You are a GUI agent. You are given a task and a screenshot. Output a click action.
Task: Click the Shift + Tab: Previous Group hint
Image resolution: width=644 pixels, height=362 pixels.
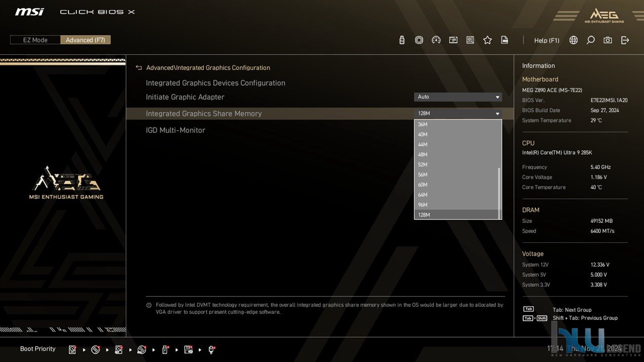point(585,318)
